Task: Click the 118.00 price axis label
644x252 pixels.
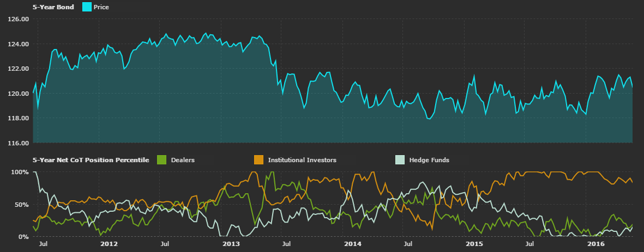Action: coord(19,118)
